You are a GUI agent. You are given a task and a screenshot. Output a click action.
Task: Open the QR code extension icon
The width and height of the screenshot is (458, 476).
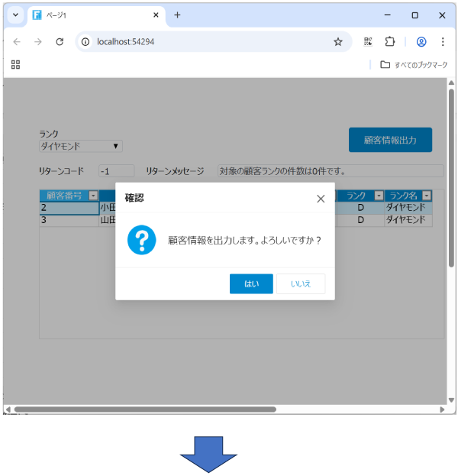point(368,41)
